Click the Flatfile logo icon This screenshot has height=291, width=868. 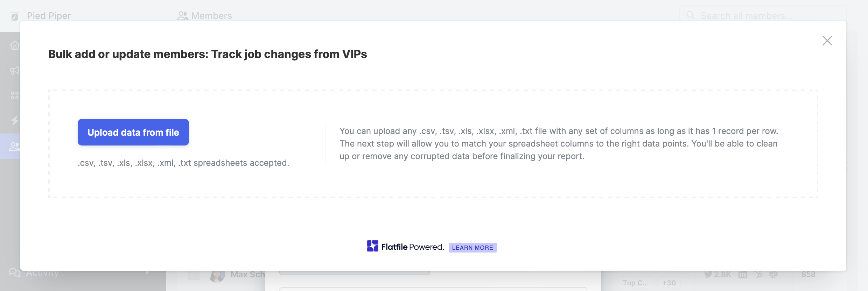372,246
